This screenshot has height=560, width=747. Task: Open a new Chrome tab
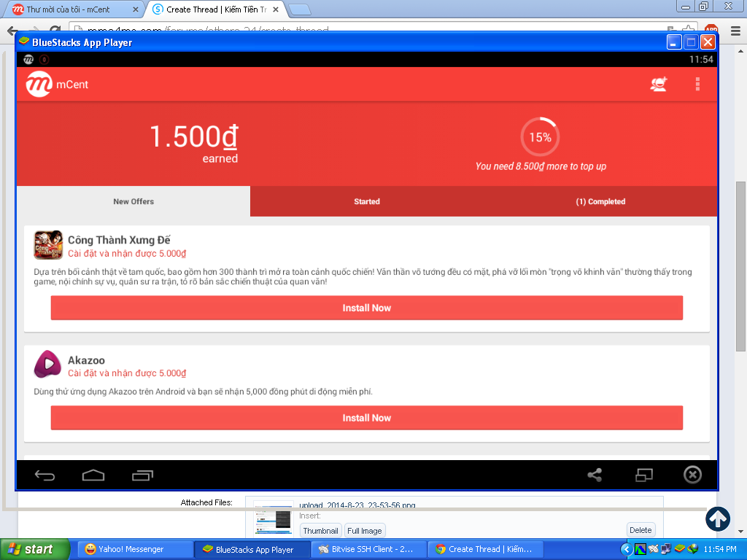coord(300,9)
